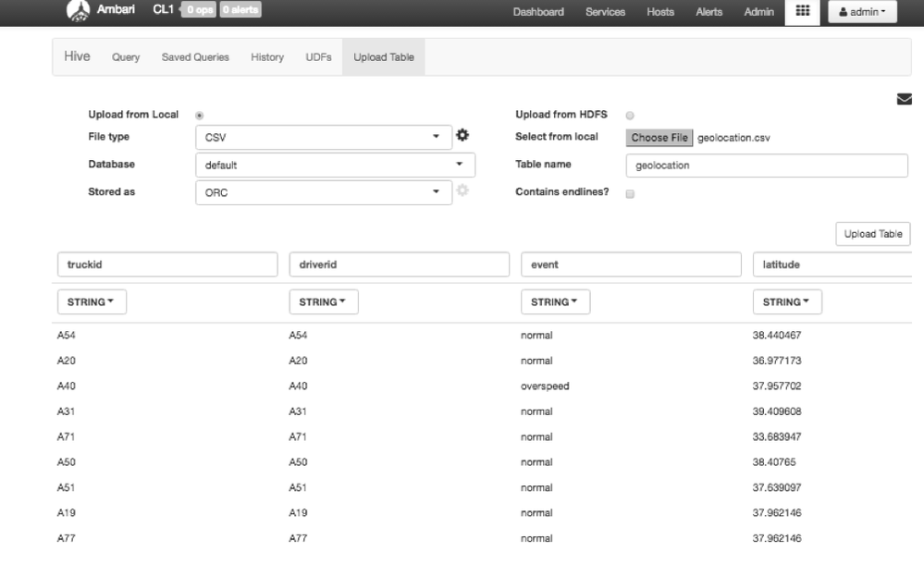Click the A54 cell in truckid column

[x=66, y=336]
